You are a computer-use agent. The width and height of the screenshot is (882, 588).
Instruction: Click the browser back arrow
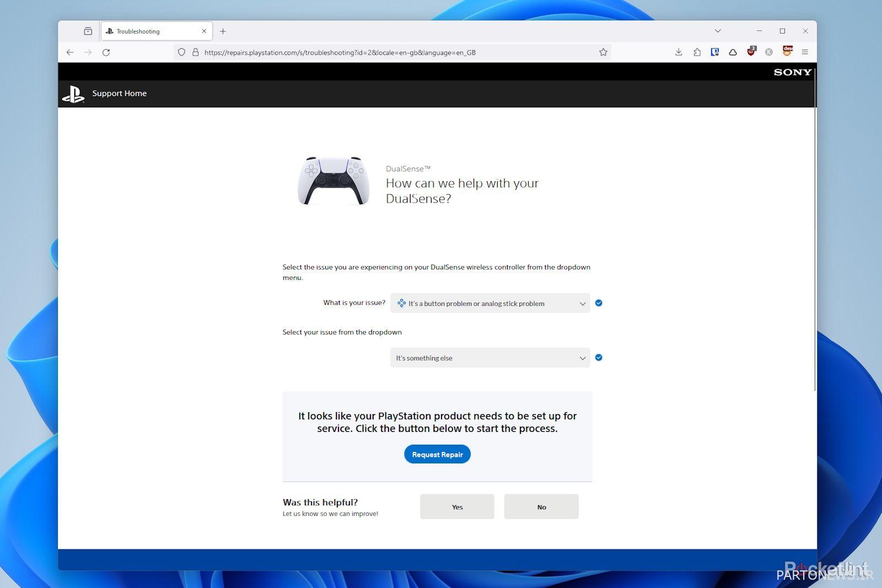click(x=70, y=52)
